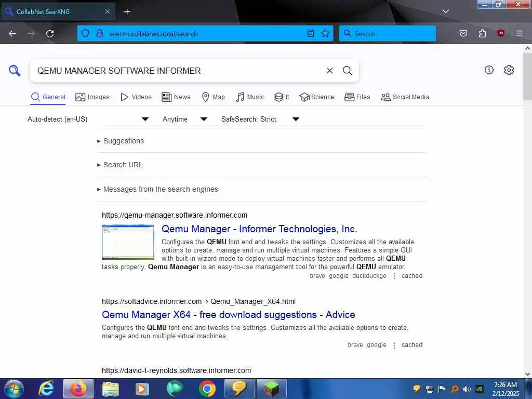Open the Extensions puzzle icon

tap(482, 34)
